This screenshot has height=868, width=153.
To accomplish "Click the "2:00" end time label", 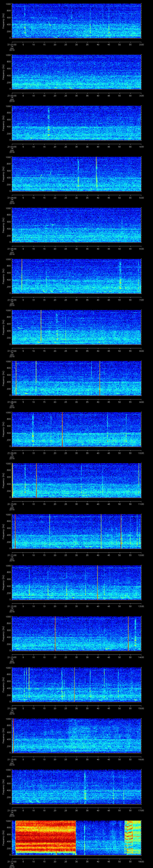I will coord(141,44).
